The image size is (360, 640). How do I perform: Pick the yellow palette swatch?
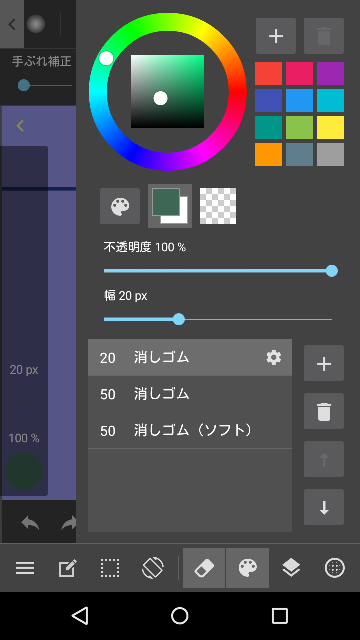tap(331, 127)
